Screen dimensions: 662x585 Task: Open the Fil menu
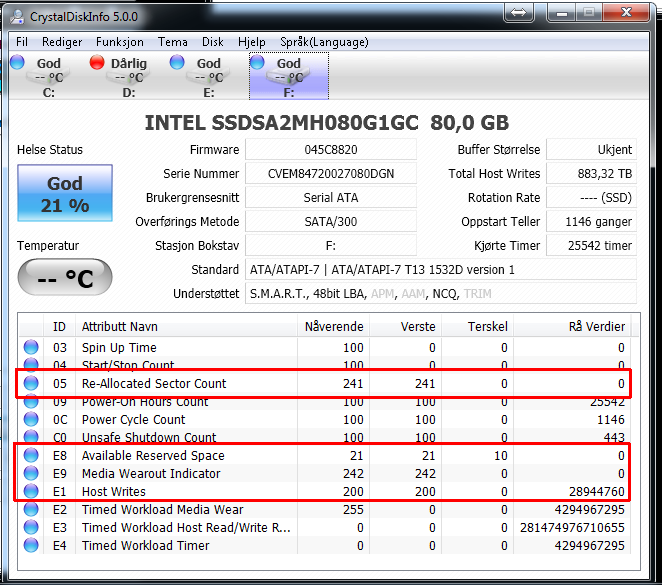pos(22,42)
